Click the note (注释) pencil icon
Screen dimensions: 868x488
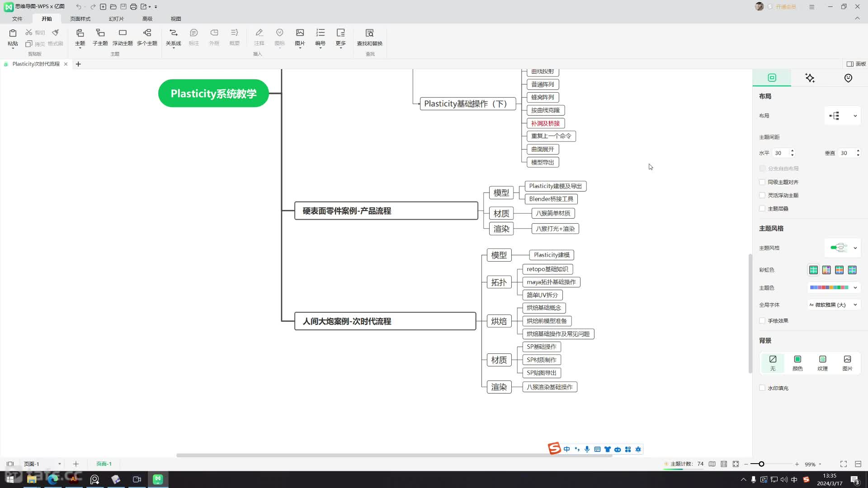[259, 33]
